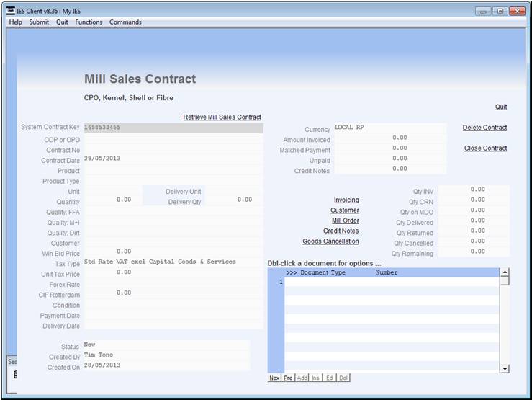The width and height of the screenshot is (532, 400).
Task: Click the Customer input field
Action: pyautogui.click(x=173, y=243)
